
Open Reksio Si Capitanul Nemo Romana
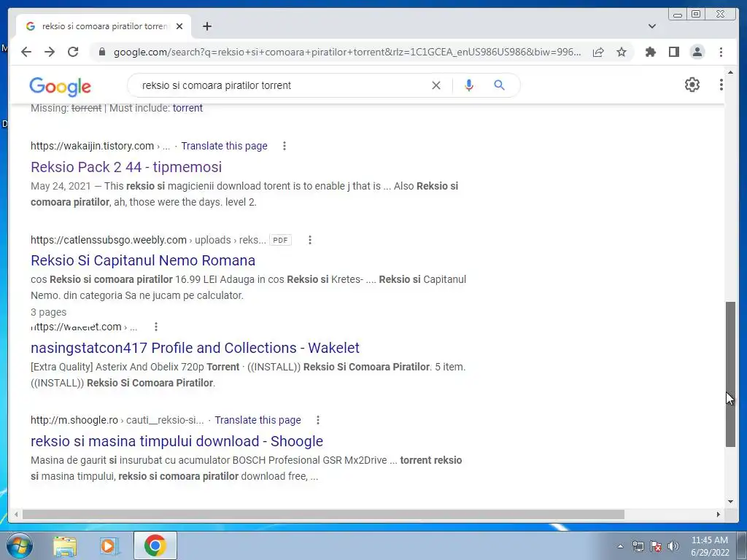click(x=143, y=260)
